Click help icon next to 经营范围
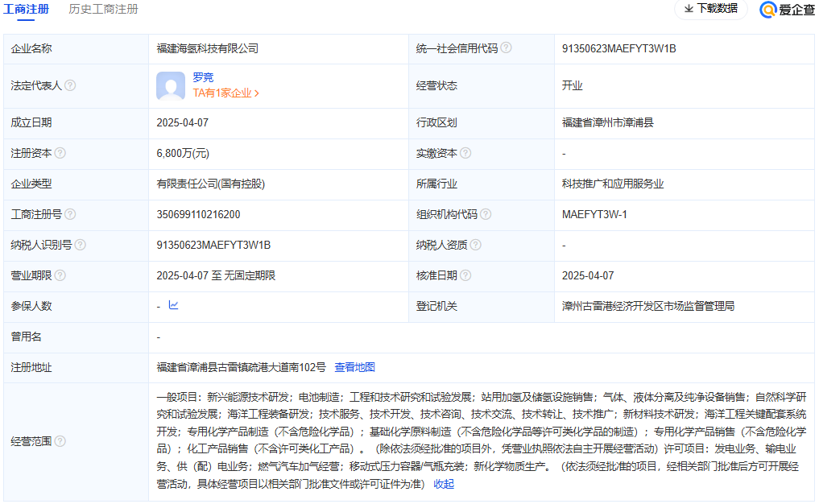 (x=60, y=441)
